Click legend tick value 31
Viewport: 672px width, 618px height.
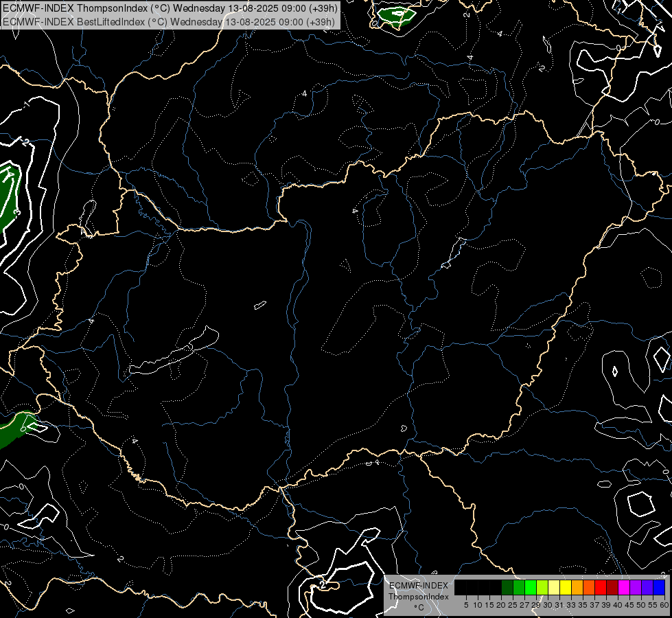point(559,605)
